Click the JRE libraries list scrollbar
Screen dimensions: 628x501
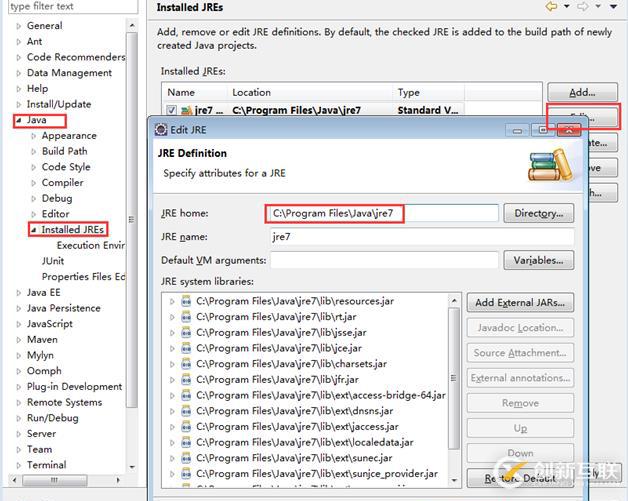click(454, 378)
